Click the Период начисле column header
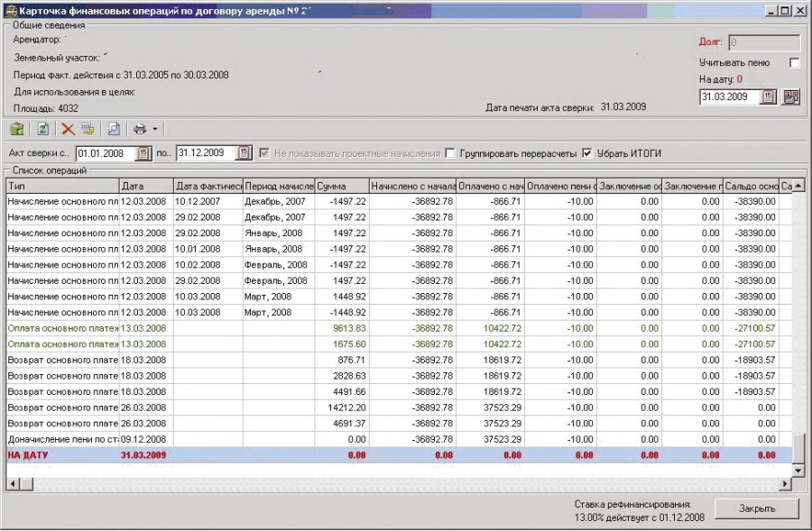Image resolution: width=812 pixels, height=531 pixels. pos(279,186)
